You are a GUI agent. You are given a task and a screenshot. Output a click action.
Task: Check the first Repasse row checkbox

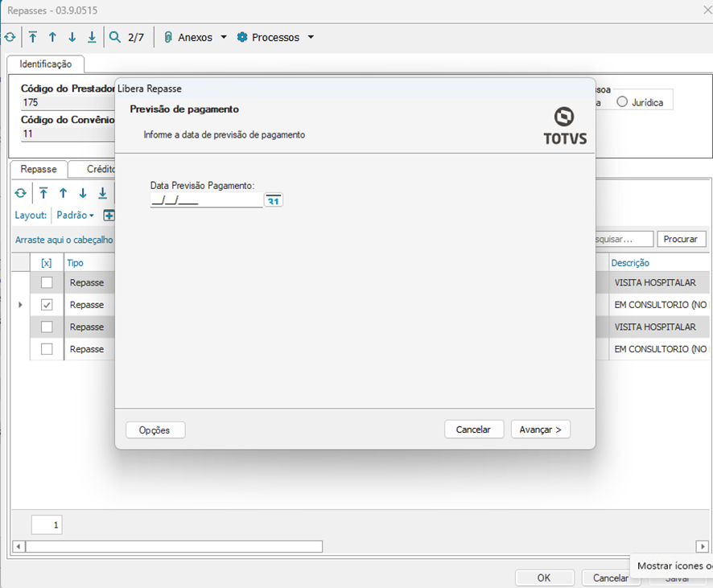[47, 282]
